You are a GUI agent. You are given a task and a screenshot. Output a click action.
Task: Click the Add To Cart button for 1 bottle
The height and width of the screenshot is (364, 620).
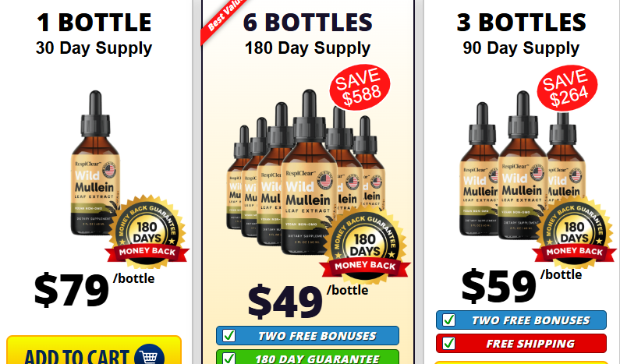coord(94,350)
